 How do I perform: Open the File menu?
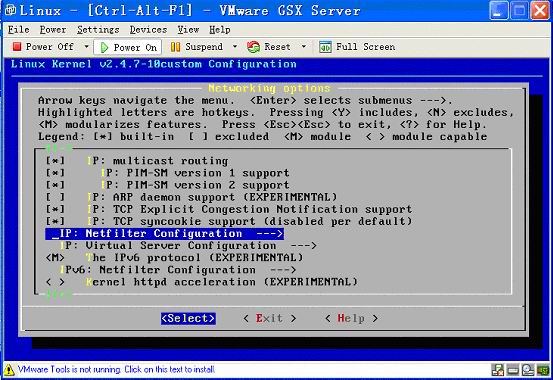coord(19,30)
